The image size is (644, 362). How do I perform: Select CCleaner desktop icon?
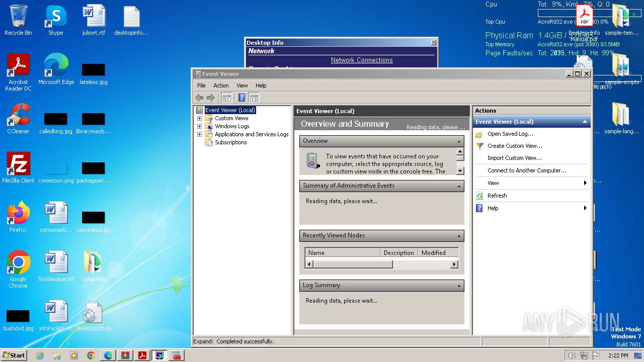click(18, 119)
